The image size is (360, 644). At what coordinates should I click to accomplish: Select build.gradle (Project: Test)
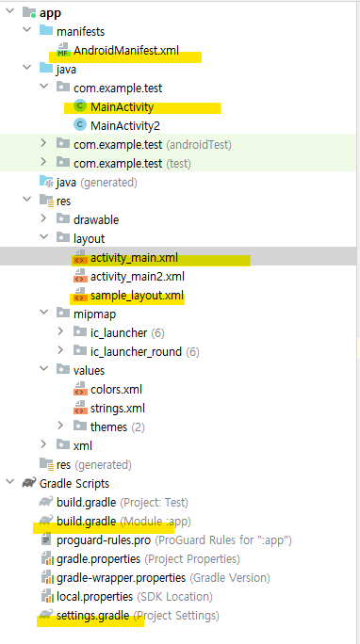123,502
